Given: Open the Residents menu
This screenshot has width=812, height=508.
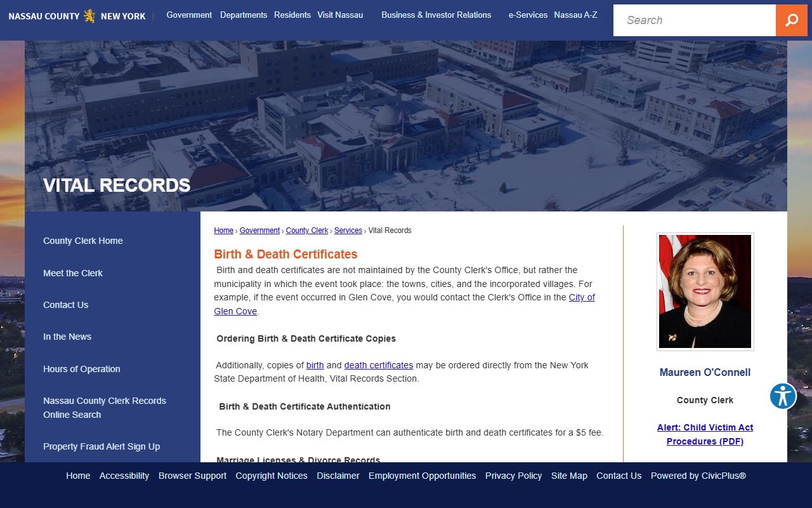Looking at the screenshot, I should [292, 15].
